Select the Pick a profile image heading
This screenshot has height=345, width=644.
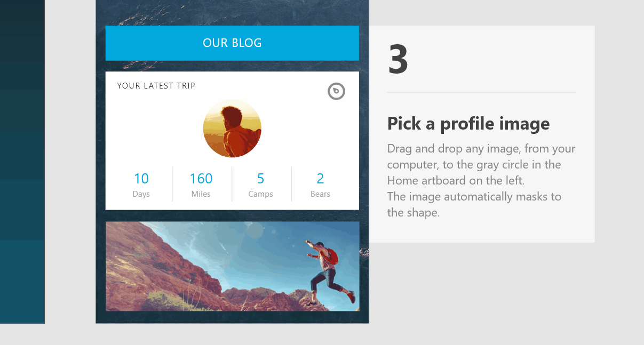(468, 124)
